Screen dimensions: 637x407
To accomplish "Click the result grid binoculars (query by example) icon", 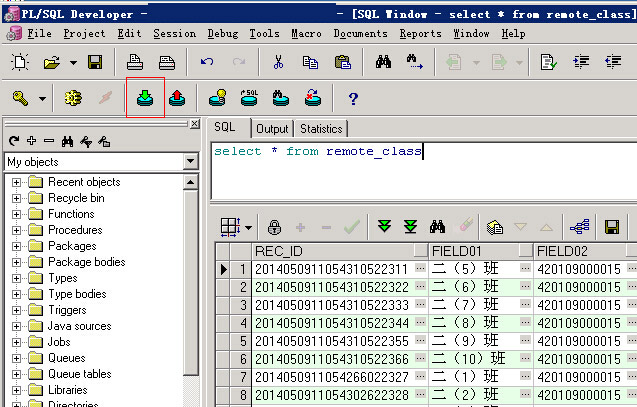I will (437, 227).
